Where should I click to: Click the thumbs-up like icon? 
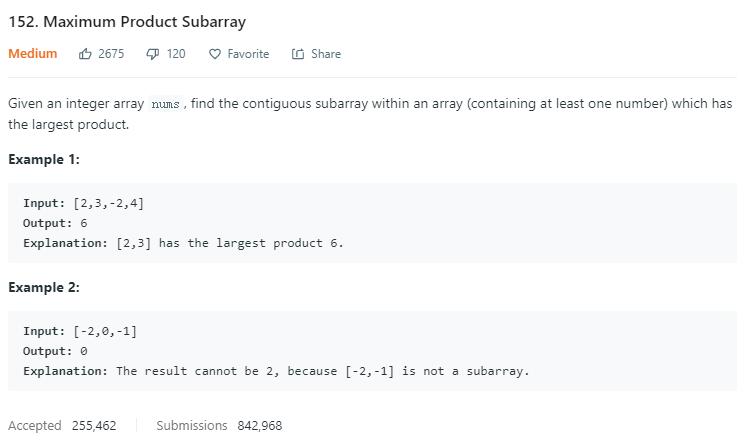[85, 54]
